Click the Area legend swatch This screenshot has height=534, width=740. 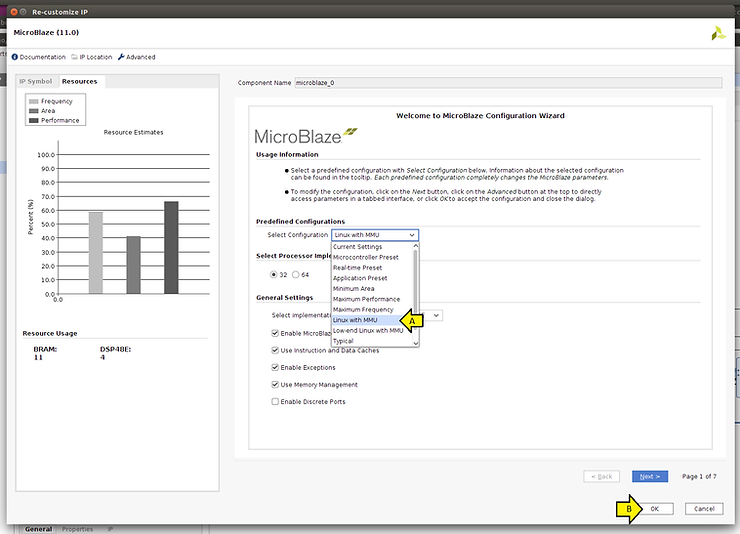click(34, 111)
